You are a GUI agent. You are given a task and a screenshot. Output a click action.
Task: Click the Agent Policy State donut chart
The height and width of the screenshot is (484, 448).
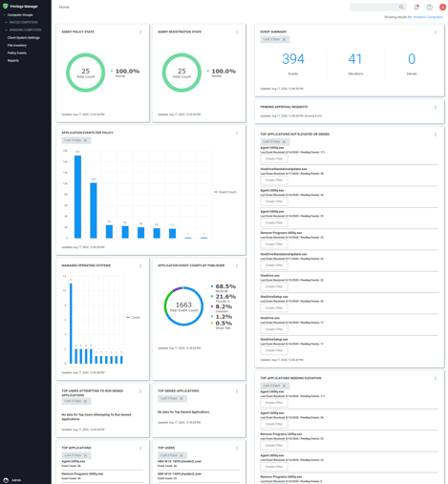[x=86, y=73]
